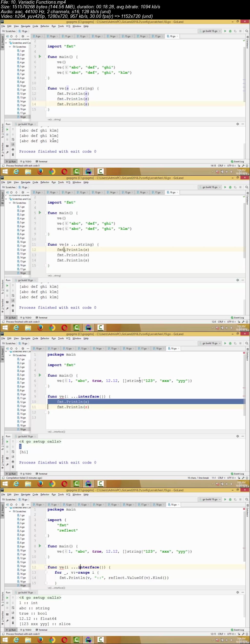This screenshot has height=644, width=250.
Task: Open Project panel gear settings in the top frame
Action: pyautogui.click(x=23, y=36)
